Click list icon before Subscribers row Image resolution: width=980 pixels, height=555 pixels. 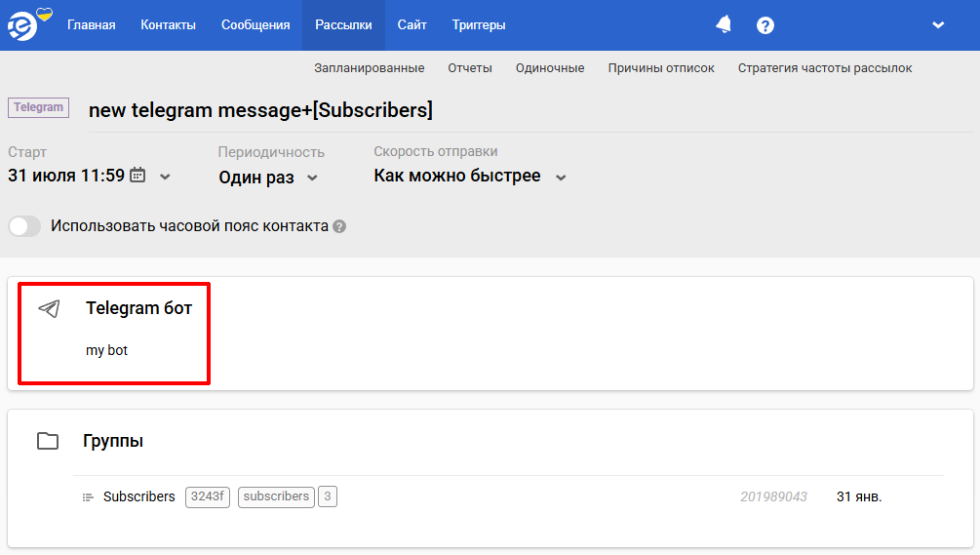(88, 496)
